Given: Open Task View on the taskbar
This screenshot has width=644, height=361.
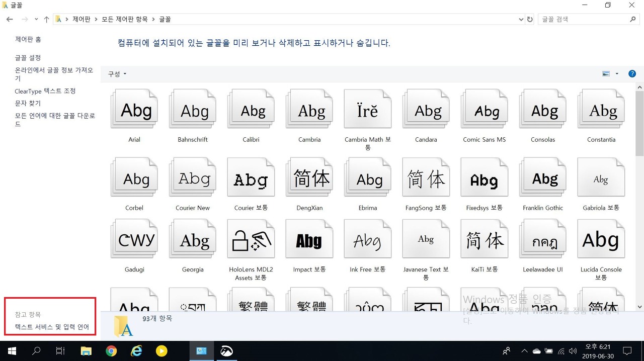Looking at the screenshot, I should tap(60, 351).
